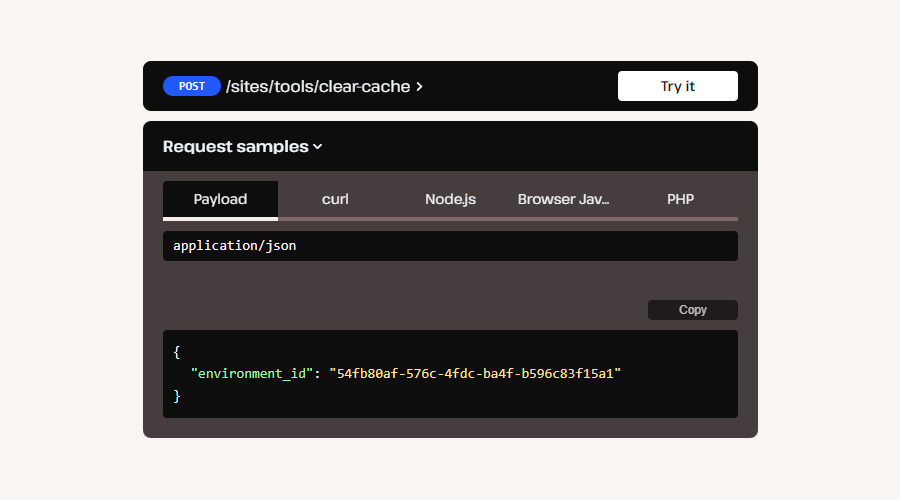Viewport: 900px width, 500px height.
Task: Select the application/json content type field
Action: pyautogui.click(x=451, y=246)
